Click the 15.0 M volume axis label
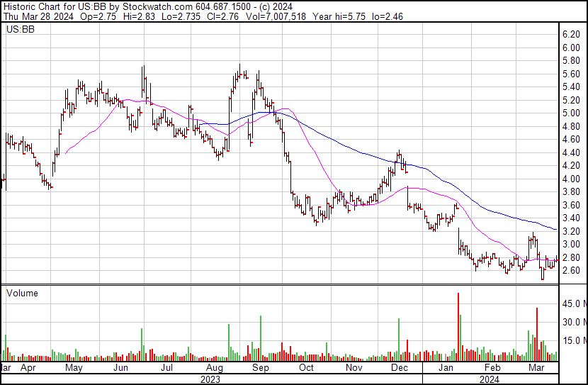This screenshot has width=588, height=385. pyautogui.click(x=574, y=341)
